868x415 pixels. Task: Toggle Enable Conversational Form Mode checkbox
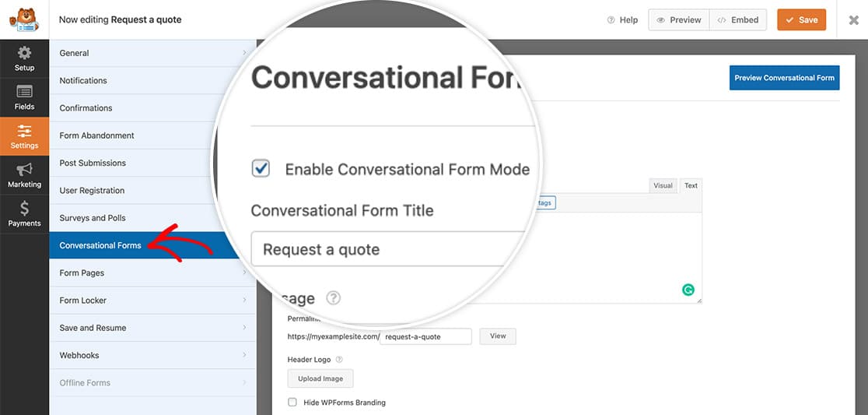click(261, 168)
